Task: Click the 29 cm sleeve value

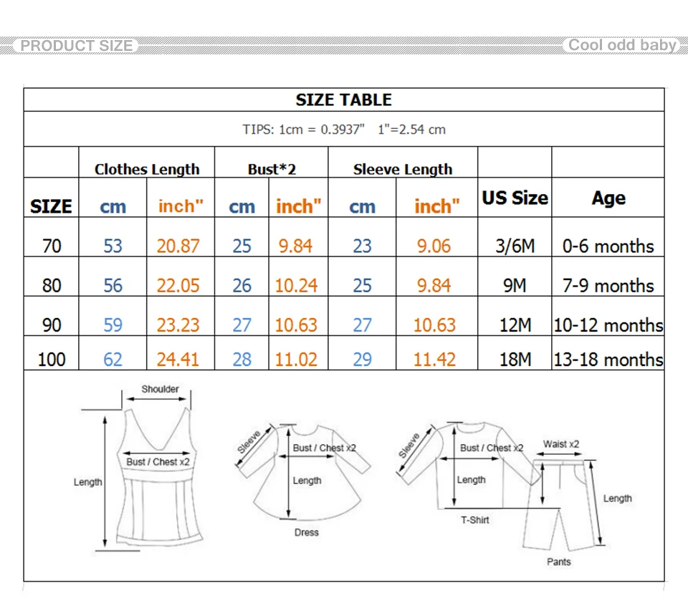Action: point(363,360)
